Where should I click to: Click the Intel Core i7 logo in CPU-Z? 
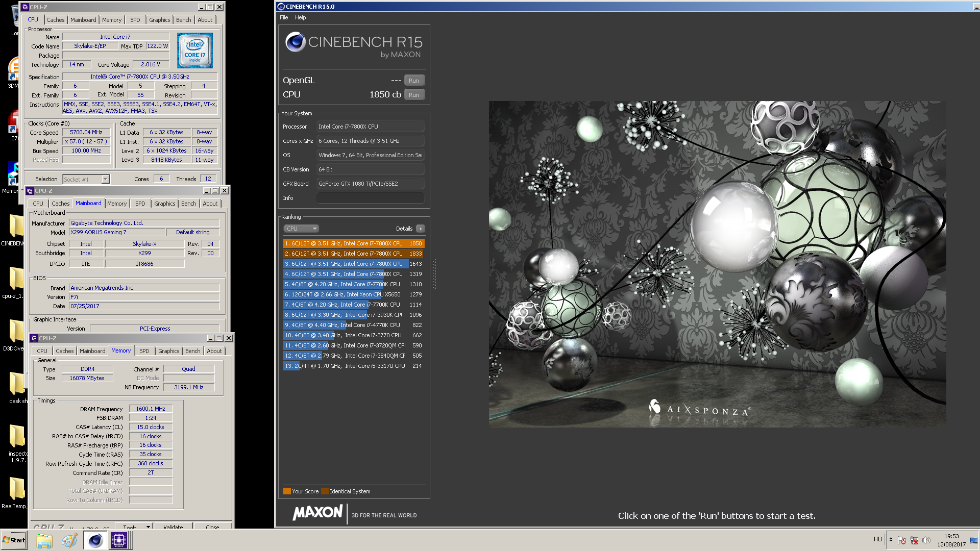(195, 51)
